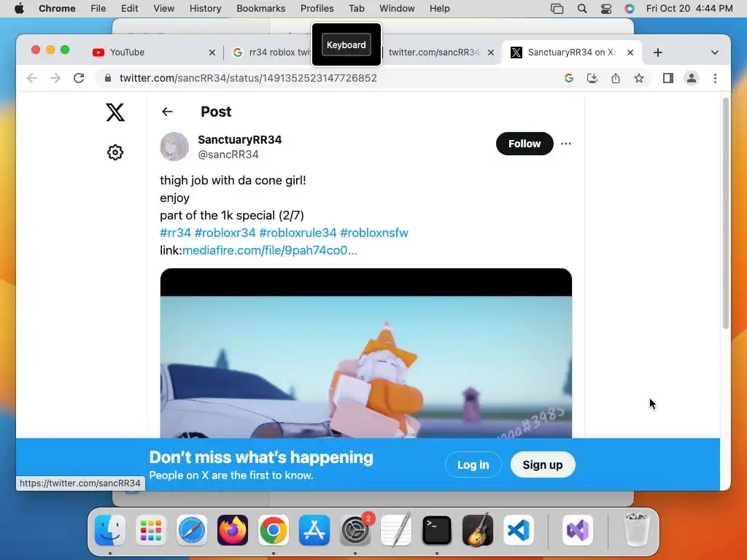Open Firefox from the dock
The image size is (747, 560).
[x=233, y=530]
